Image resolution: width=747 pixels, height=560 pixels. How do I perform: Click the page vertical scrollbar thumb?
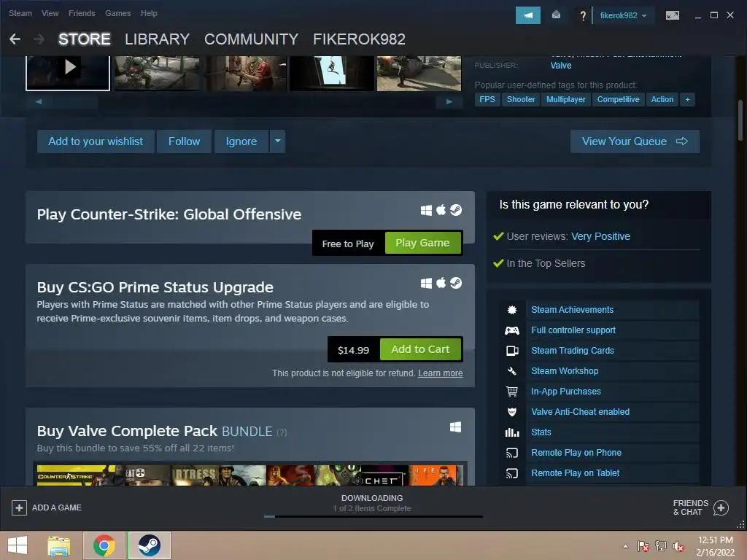click(x=740, y=119)
